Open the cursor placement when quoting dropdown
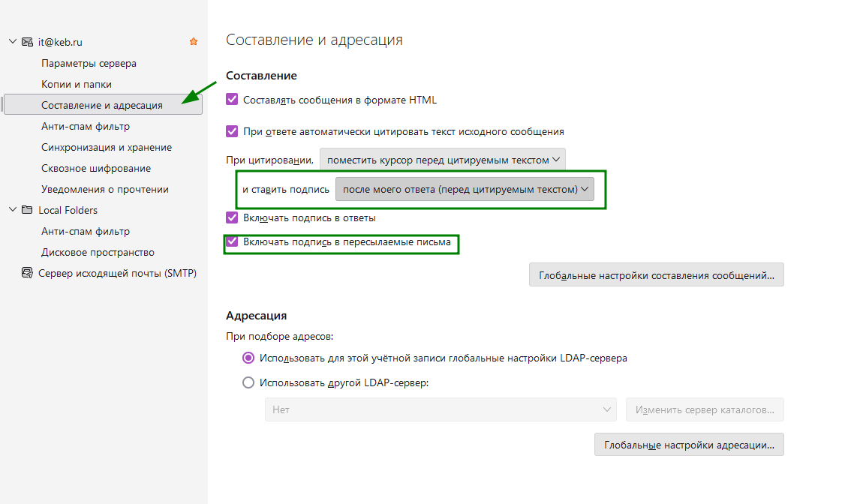 coord(443,160)
